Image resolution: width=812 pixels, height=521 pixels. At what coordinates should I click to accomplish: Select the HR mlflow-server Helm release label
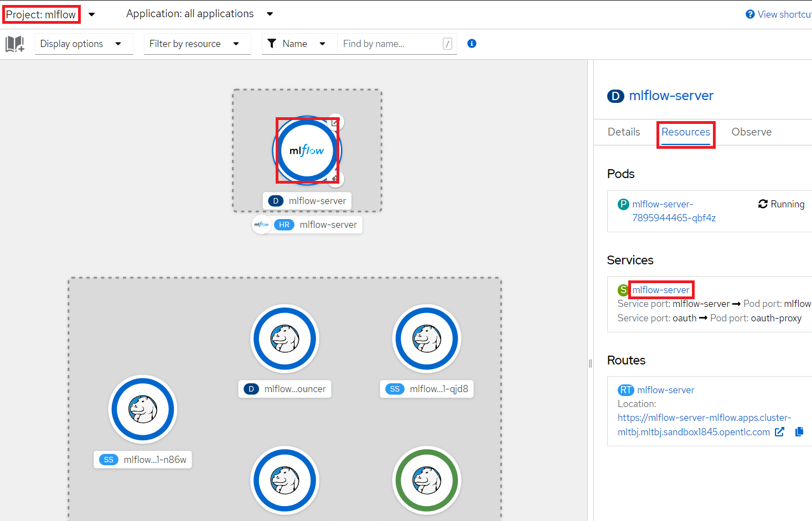click(x=317, y=225)
